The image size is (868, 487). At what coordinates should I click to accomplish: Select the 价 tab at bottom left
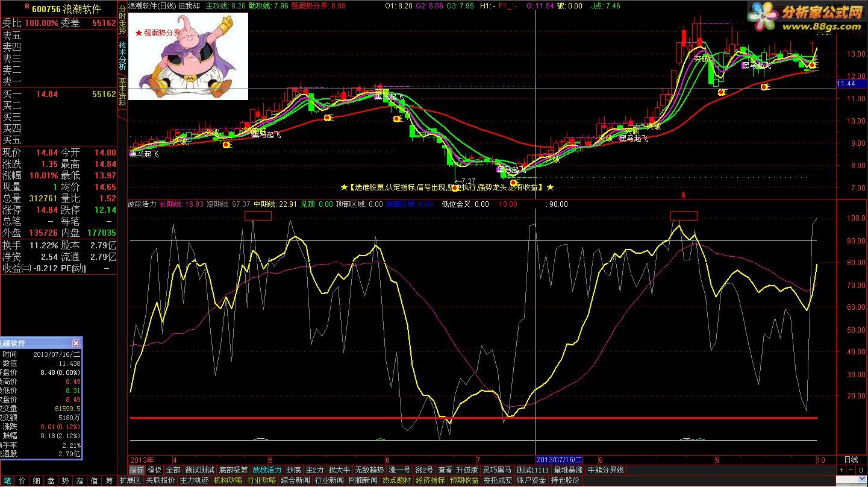pos(21,480)
